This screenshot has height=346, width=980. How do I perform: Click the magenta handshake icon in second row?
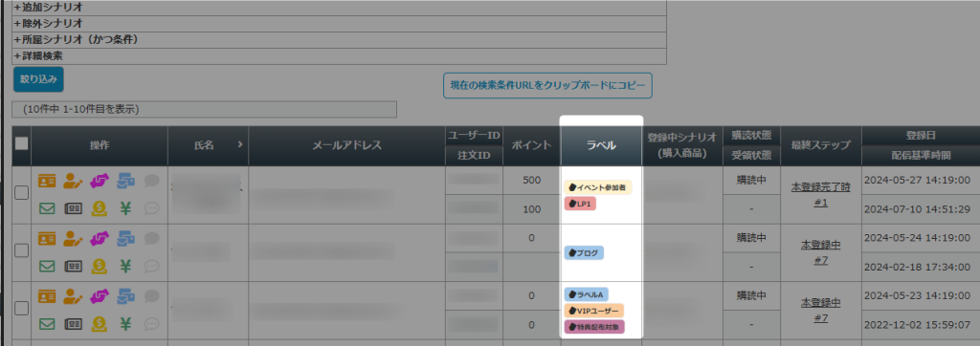coord(100,239)
